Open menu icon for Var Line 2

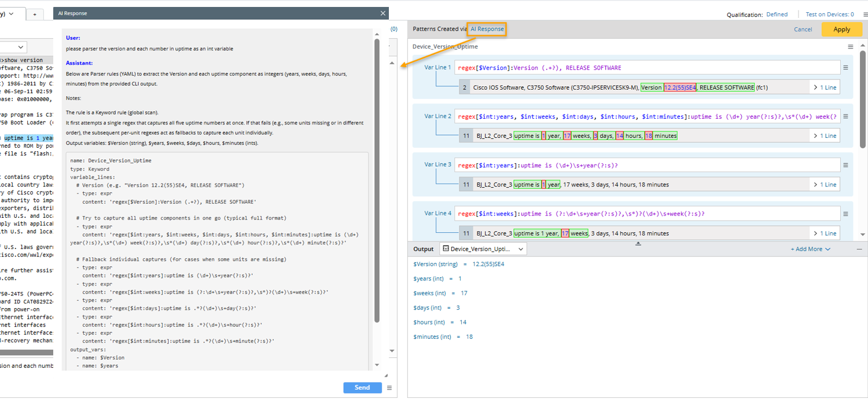point(845,116)
